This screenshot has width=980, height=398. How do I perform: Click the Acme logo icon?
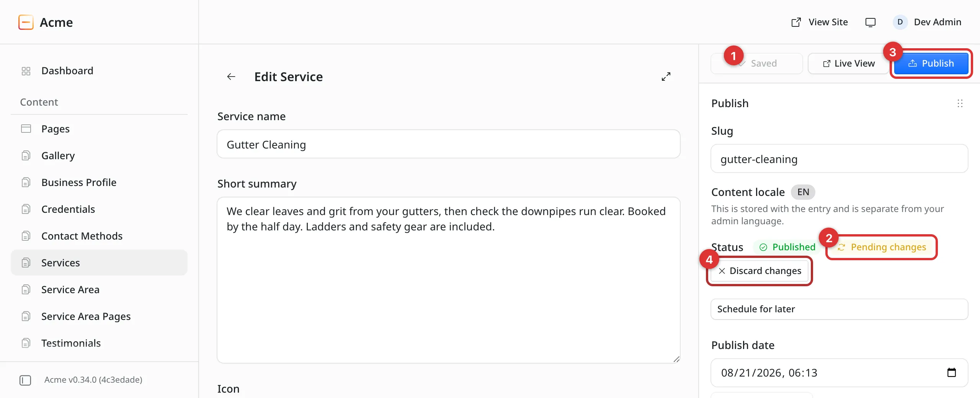click(x=26, y=22)
